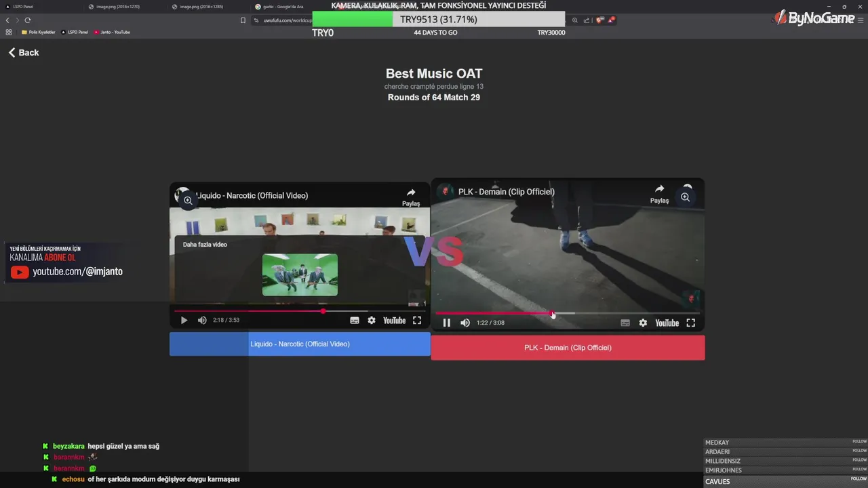
Task: Open the suggested video thumbnail under Daha fazla video
Action: tap(300, 274)
